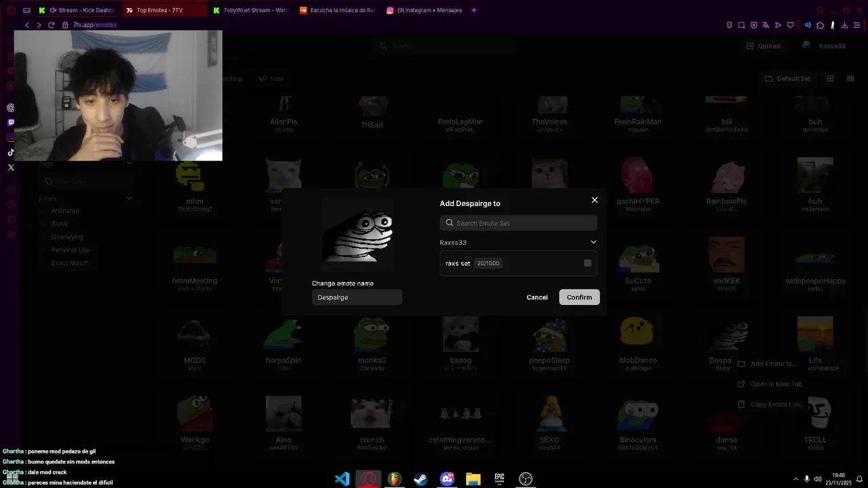Show hidden system tray icons

click(x=795, y=479)
